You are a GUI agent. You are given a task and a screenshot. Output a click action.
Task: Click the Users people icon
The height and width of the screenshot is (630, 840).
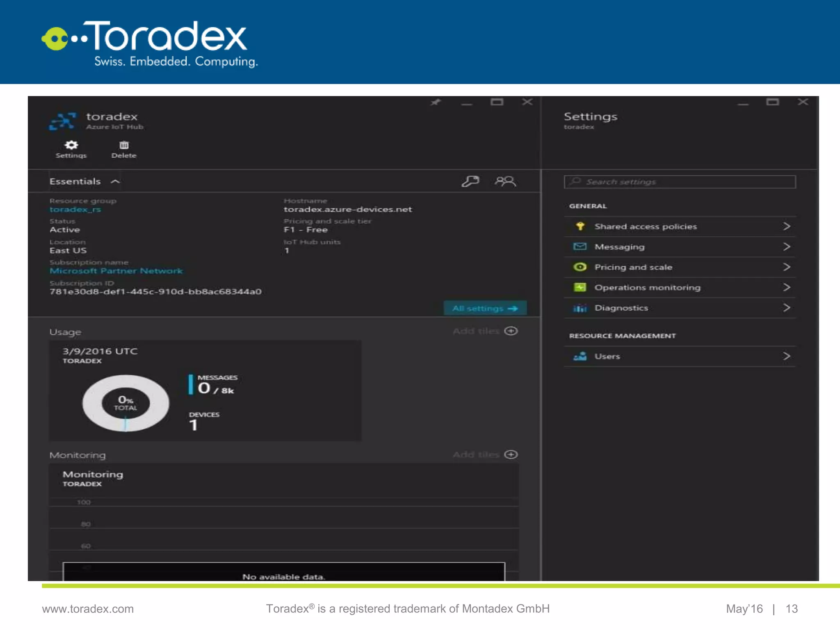pyautogui.click(x=580, y=356)
